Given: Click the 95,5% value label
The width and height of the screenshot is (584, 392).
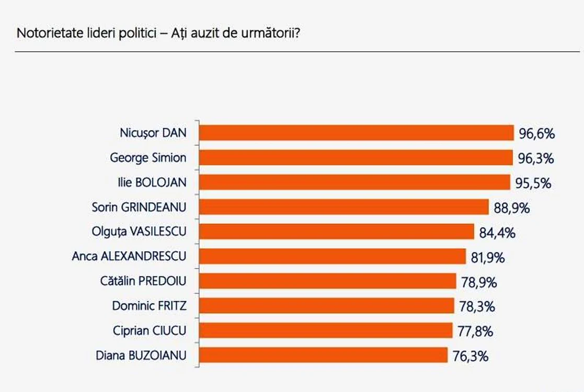Looking at the screenshot, I should pos(533,183).
